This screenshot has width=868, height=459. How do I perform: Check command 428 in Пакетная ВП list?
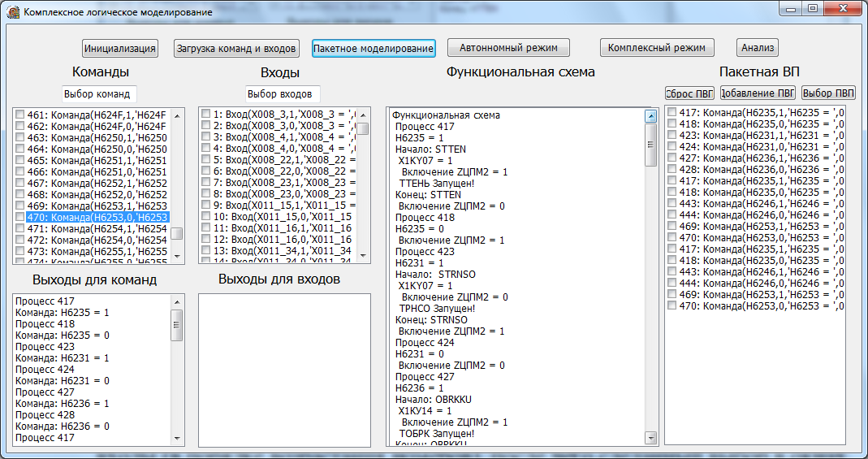(672, 169)
